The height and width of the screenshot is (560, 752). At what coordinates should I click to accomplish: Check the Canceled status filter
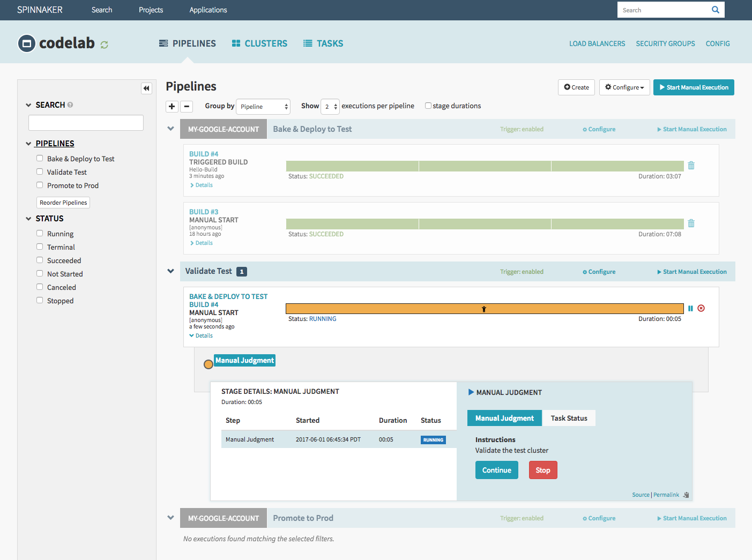[x=40, y=287]
